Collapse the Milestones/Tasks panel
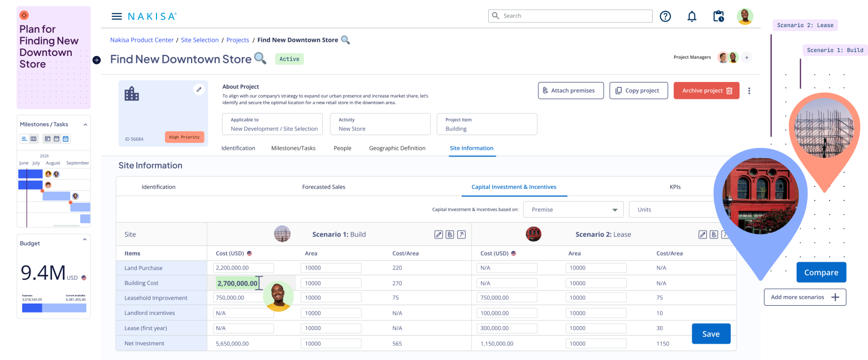868x360 pixels. (85, 124)
